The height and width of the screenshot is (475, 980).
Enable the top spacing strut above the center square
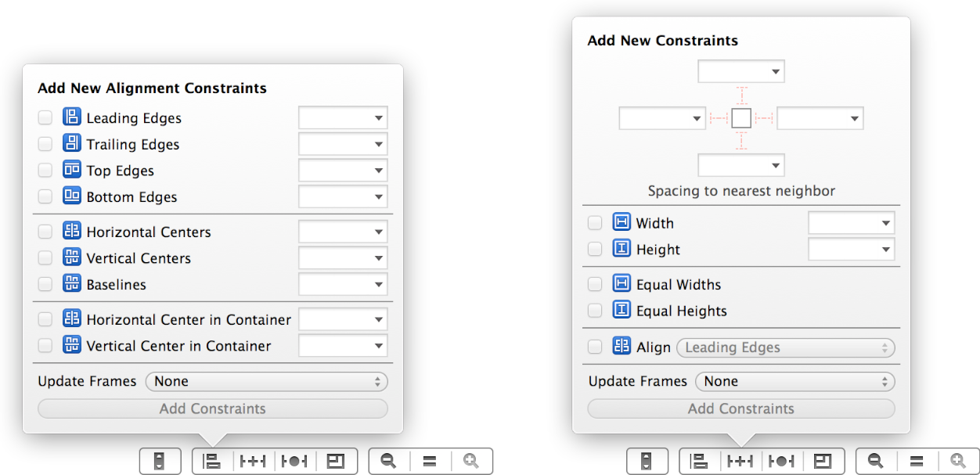click(x=741, y=95)
